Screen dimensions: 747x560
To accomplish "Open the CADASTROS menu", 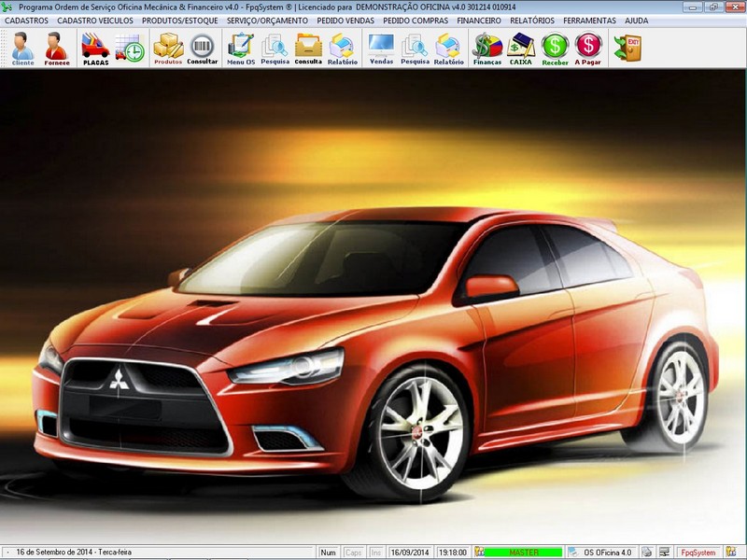I will pos(27,21).
